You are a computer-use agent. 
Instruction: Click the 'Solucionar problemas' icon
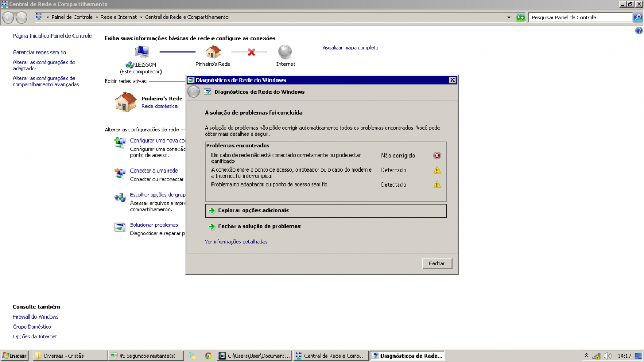tap(120, 227)
